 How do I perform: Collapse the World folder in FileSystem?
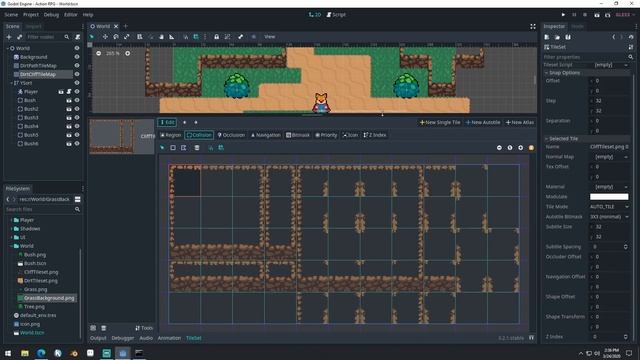coord(11,246)
